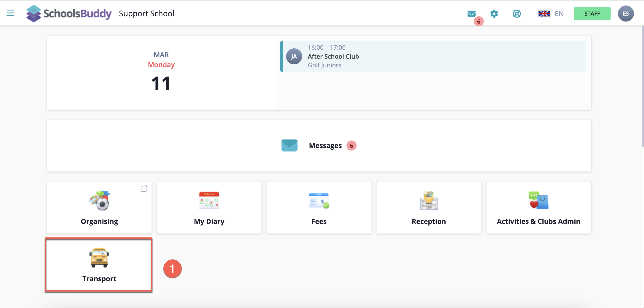Click the help lifebuoy icon
Viewport: 644px width, 308px height.
[x=517, y=14]
